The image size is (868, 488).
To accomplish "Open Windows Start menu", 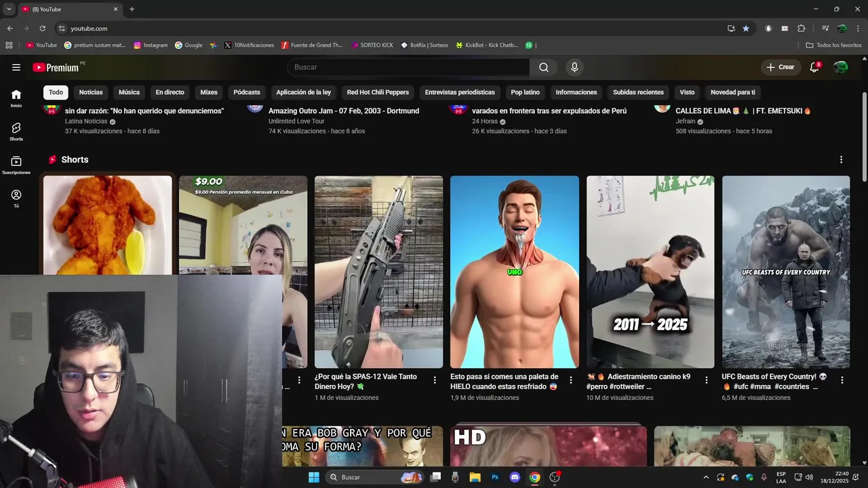I will [313, 477].
